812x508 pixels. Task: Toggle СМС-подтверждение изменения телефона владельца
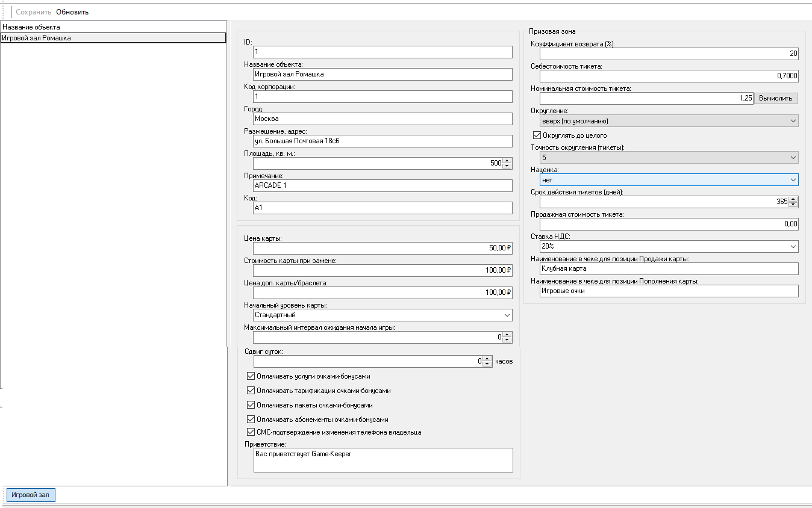(251, 432)
